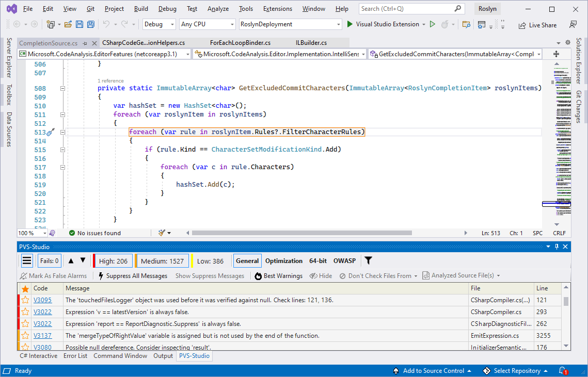Click the editor horizontal scrollbar thumb
This screenshot has width=588, height=377.
[x=302, y=233]
